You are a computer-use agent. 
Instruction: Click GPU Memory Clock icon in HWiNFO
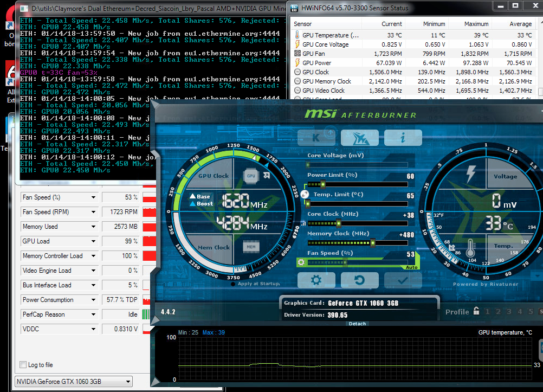click(297, 81)
